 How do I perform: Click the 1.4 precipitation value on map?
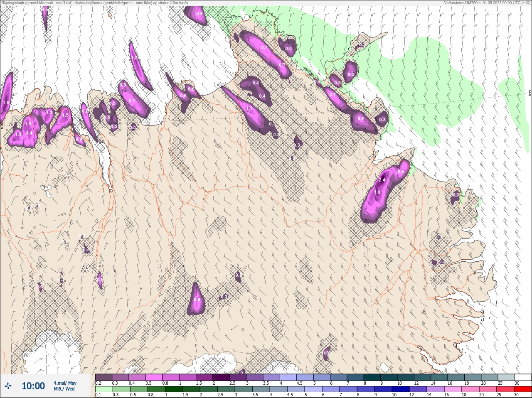coord(29,133)
